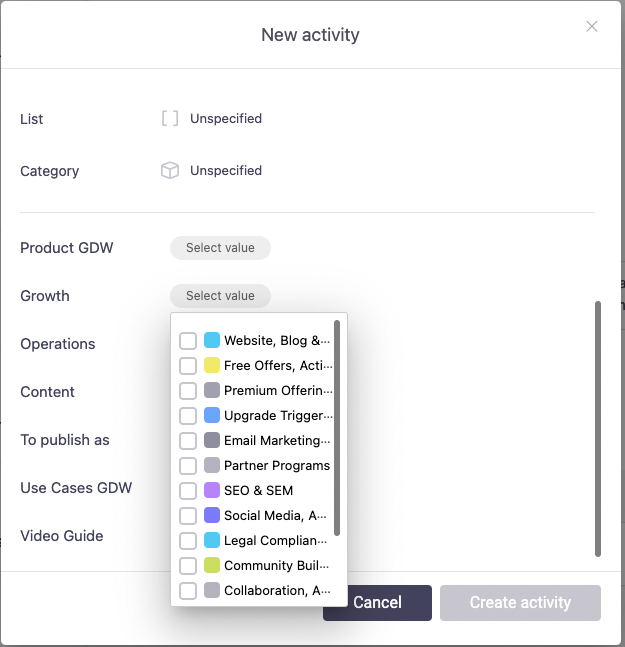Viewport: 625px width, 647px height.
Task: Click the purple SEO & SEM swatch
Action: pyautogui.click(x=212, y=491)
